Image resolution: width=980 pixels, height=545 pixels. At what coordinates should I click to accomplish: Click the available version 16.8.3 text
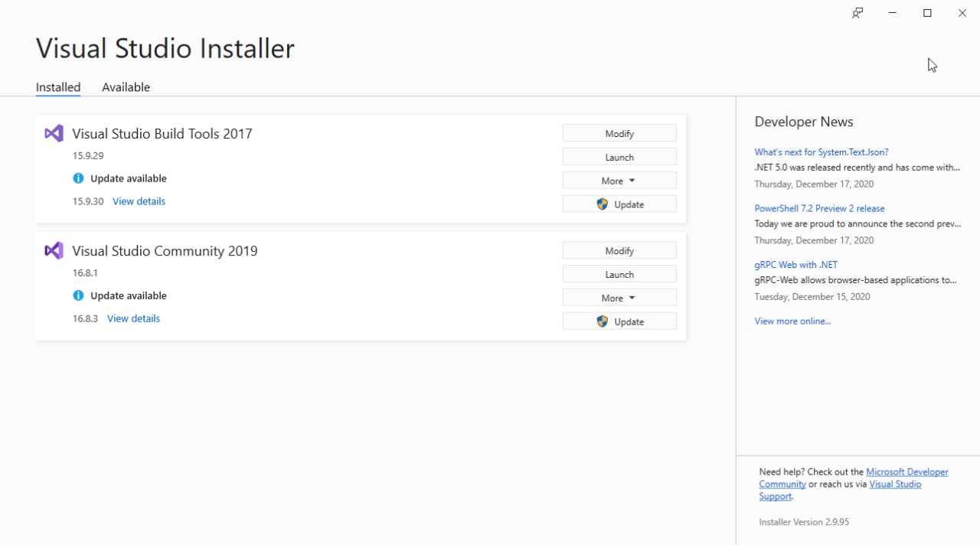[x=85, y=318]
